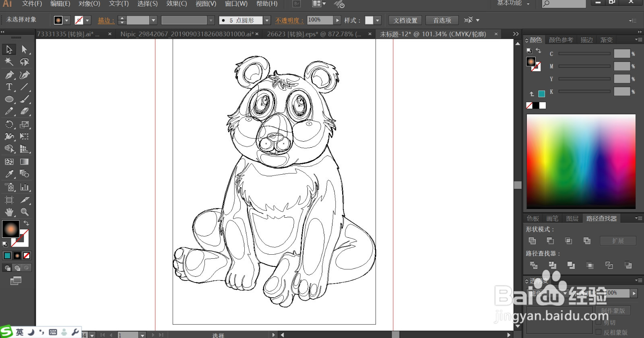The height and width of the screenshot is (338, 644).
Task: Pick a color from the spectrum bar
Action: [x=581, y=161]
